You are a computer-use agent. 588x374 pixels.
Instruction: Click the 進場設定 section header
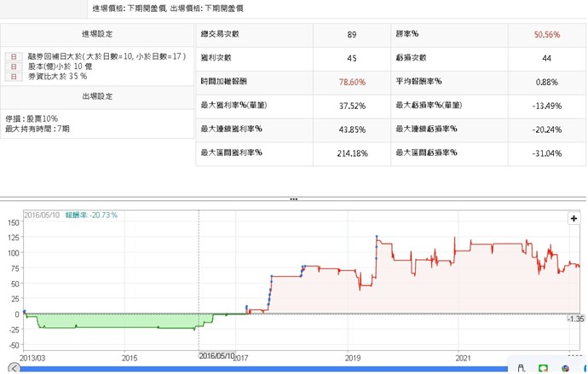(x=96, y=35)
